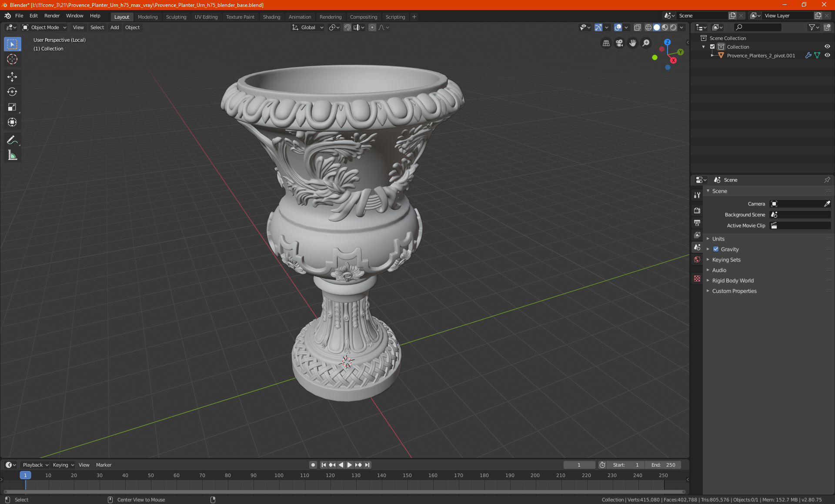Switch to Wireframe shading mode
The image size is (835, 504).
(x=648, y=27)
